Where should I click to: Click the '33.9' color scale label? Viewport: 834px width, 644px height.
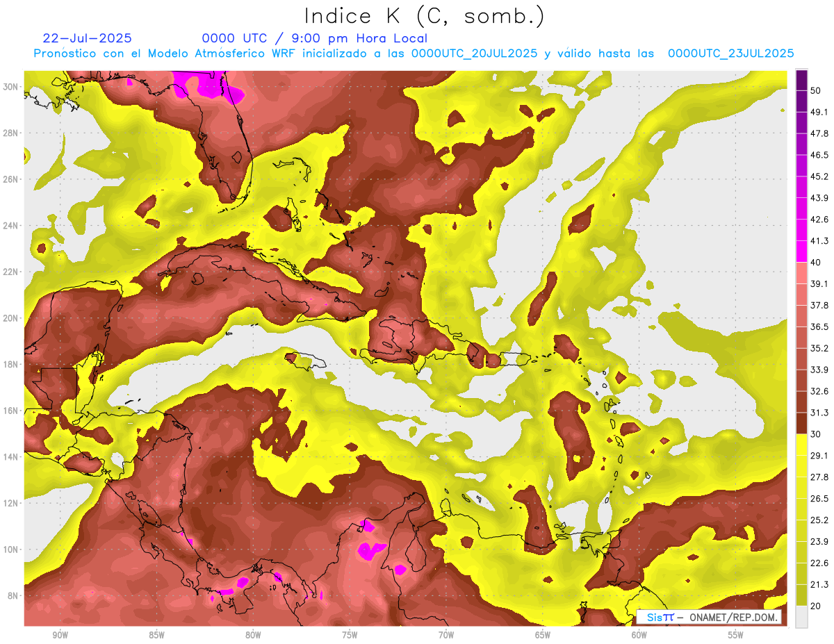[x=819, y=370]
